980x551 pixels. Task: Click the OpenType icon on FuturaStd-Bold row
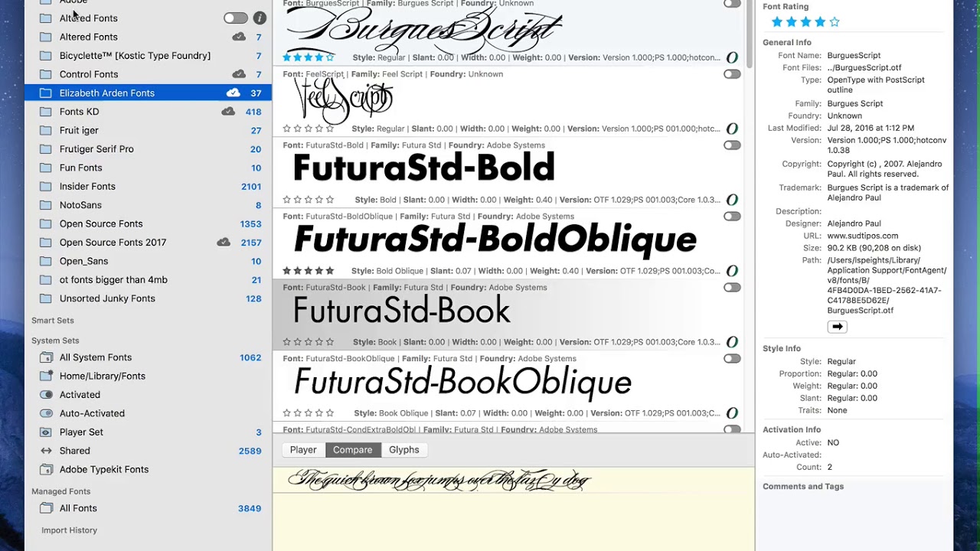tap(732, 200)
